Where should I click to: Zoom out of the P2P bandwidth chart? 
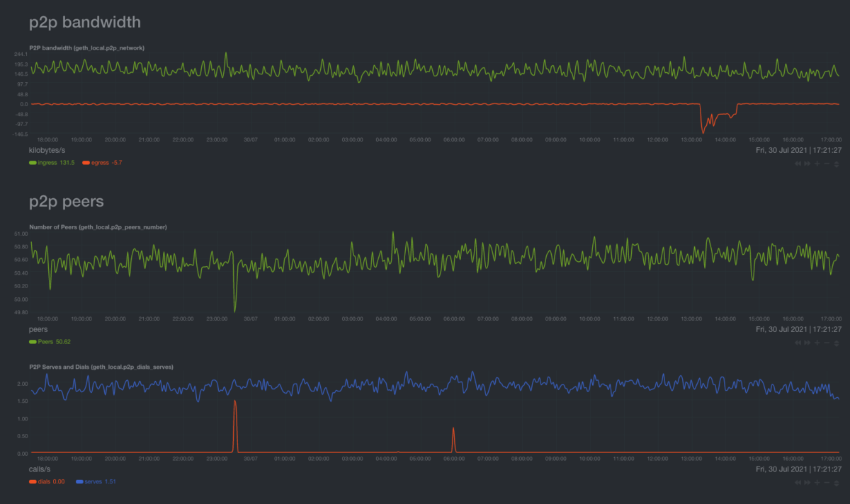pos(827,164)
